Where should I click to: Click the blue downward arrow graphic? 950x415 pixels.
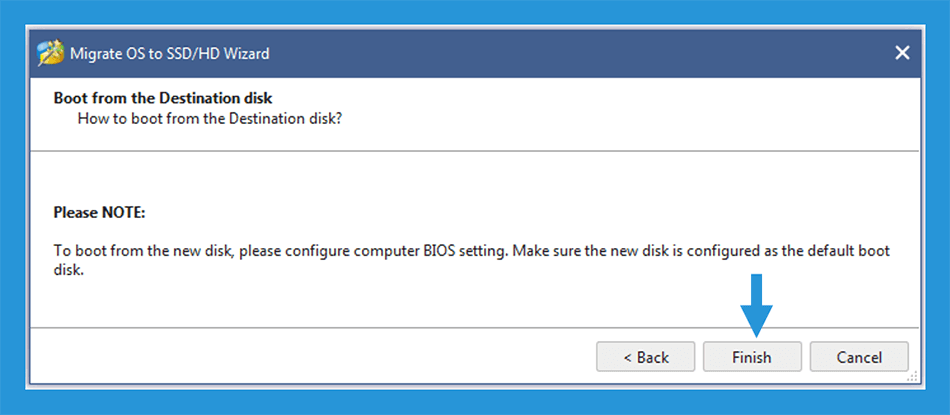[756, 305]
